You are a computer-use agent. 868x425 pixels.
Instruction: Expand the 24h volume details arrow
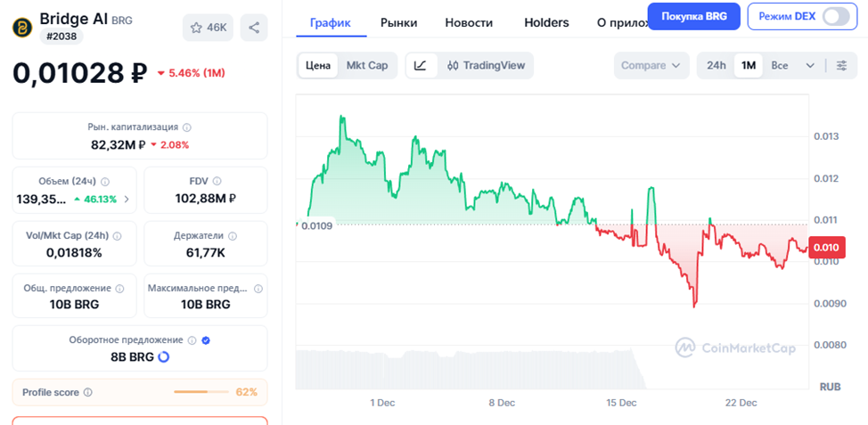pos(126,199)
